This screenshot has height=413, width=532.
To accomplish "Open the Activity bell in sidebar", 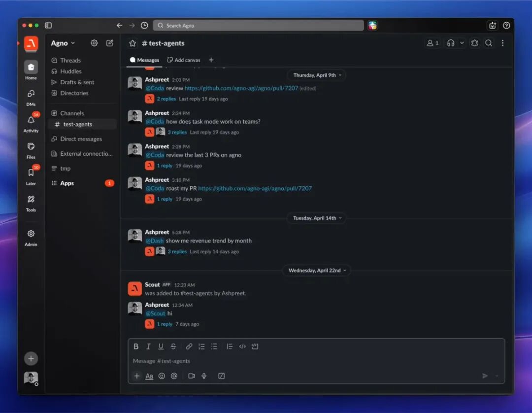I will [x=31, y=121].
